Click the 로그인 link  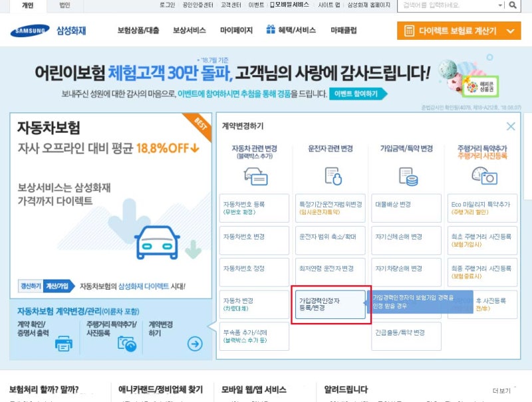coord(168,5)
